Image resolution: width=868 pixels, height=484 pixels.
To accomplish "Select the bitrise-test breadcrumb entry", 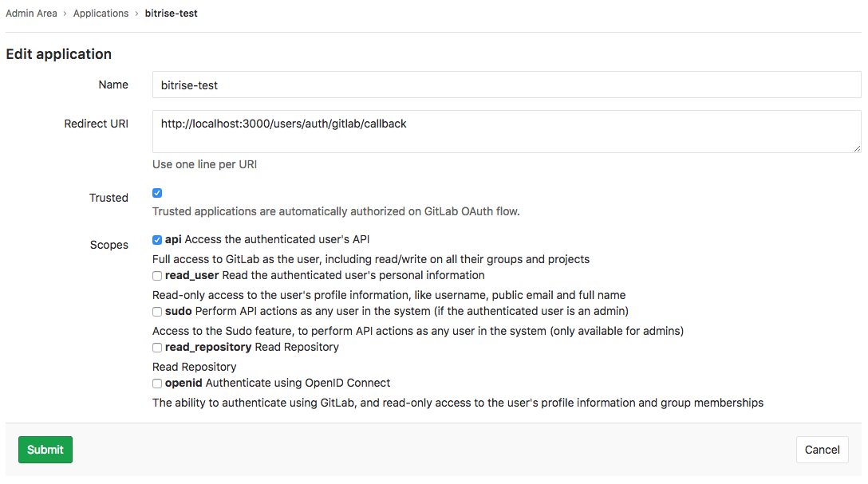I will [171, 13].
